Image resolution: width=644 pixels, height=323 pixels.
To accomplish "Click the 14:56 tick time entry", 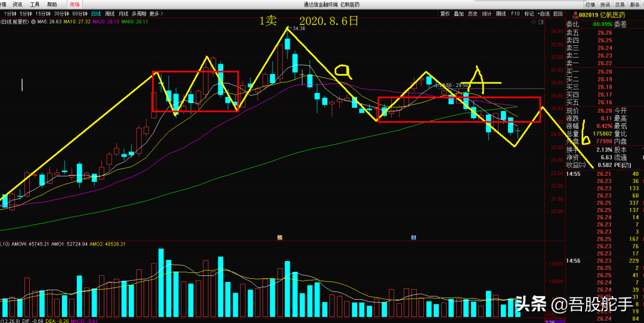I will 574,260.
